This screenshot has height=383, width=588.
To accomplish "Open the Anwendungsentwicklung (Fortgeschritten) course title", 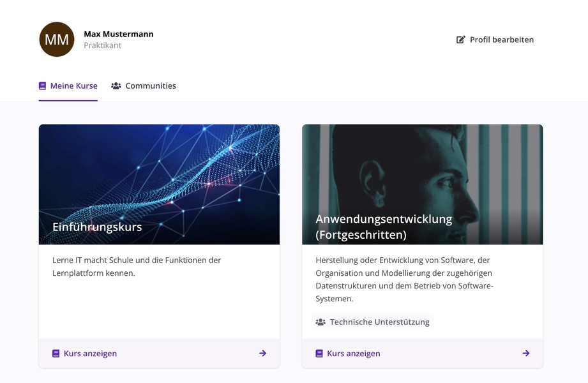I will coord(384,226).
